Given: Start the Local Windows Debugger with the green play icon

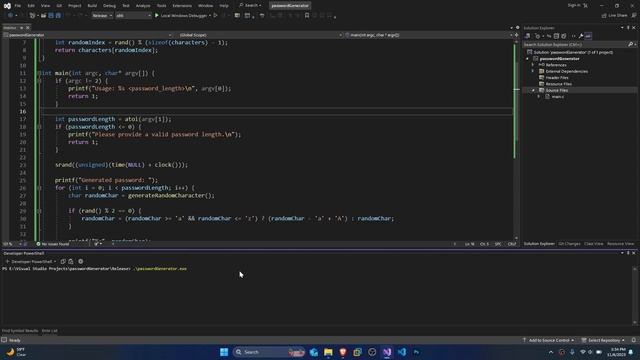Looking at the screenshot, I should click(x=157, y=16).
